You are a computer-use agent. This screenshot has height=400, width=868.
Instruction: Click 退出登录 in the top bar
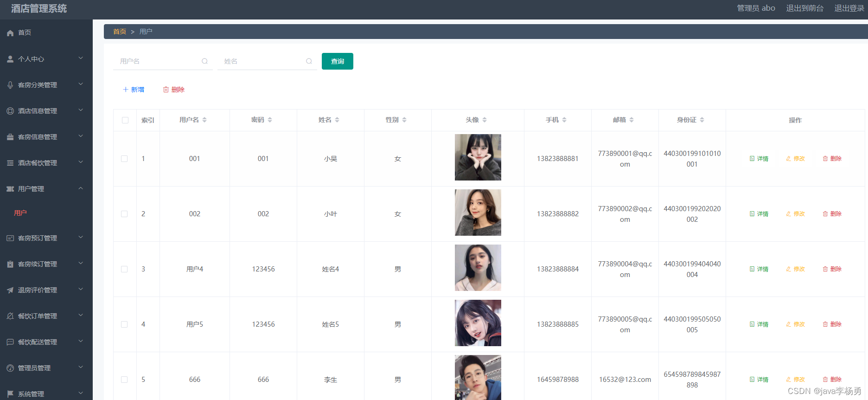(849, 8)
